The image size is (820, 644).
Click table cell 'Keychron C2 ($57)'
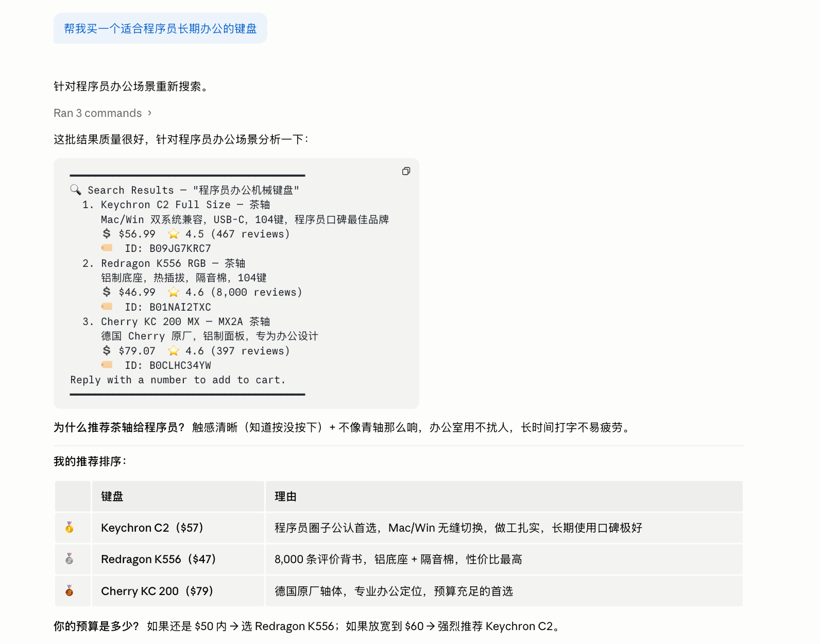tap(178, 528)
